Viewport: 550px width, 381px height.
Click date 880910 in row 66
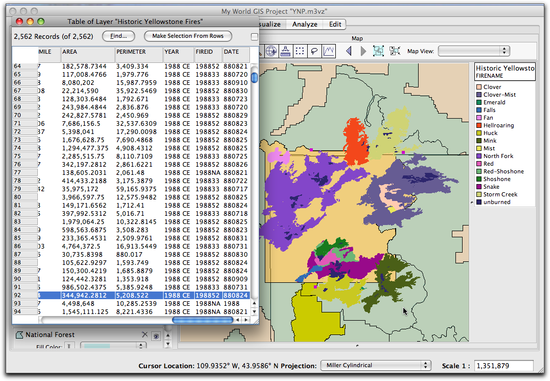pyautogui.click(x=235, y=83)
